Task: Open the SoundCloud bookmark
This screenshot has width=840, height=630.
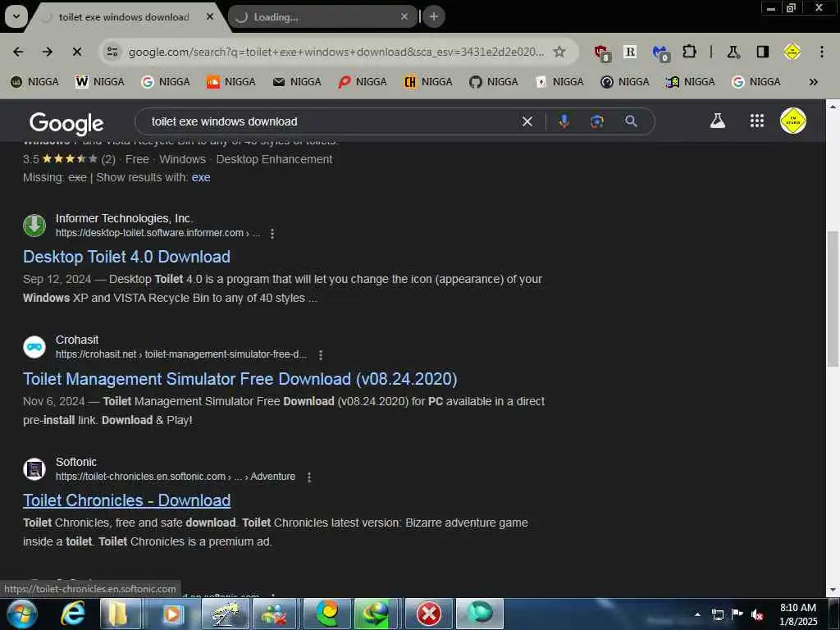Action: click(x=231, y=81)
